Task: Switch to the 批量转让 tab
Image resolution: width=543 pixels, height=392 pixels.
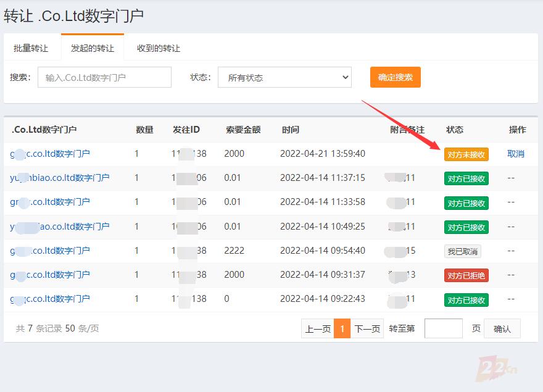Action: [31, 48]
